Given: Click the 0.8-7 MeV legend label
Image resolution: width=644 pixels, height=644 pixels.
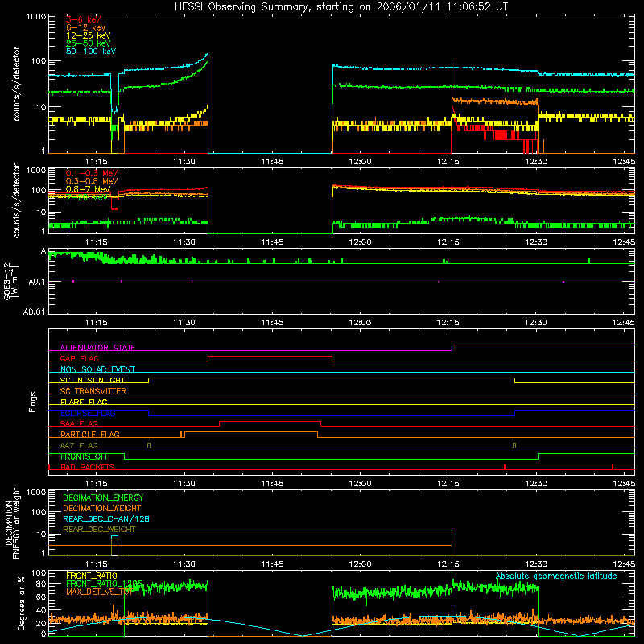Looking at the screenshot, I should tap(88, 189).
